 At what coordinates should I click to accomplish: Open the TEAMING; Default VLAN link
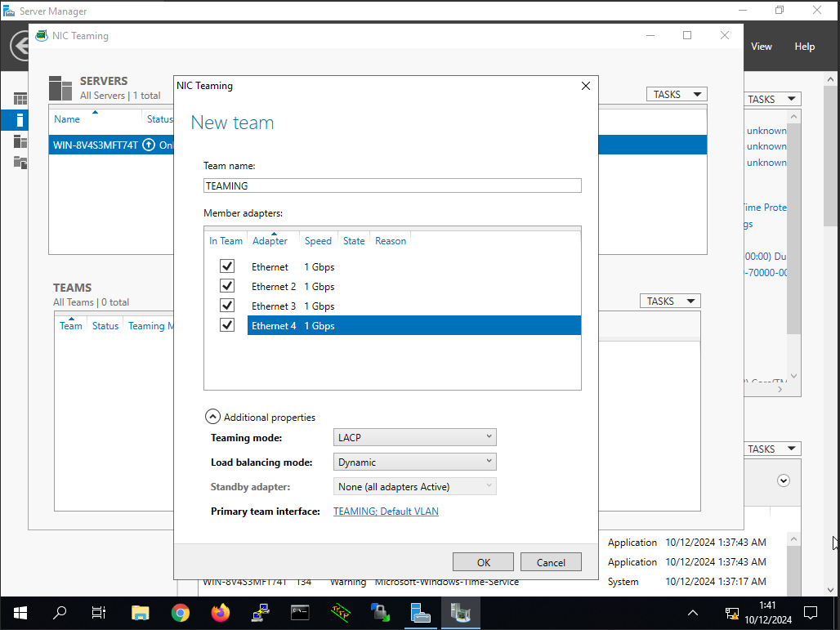pyautogui.click(x=386, y=512)
